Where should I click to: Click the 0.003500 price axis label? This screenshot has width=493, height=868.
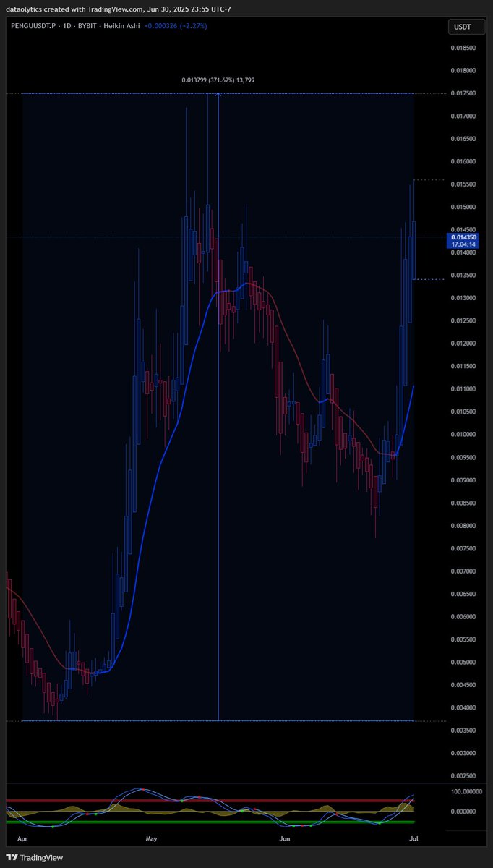(x=463, y=731)
